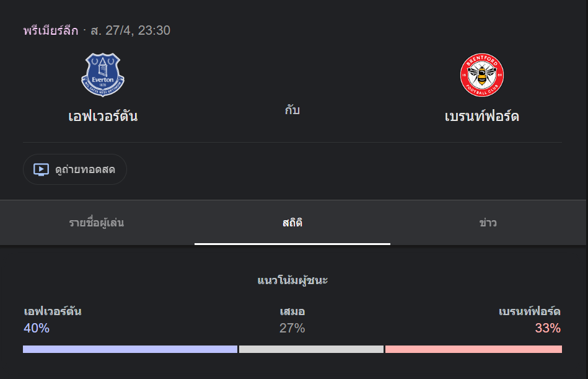This screenshot has width=588, height=379.
Task: Click the เอฟเวอร์ตัน team name under crest
Action: (103, 116)
